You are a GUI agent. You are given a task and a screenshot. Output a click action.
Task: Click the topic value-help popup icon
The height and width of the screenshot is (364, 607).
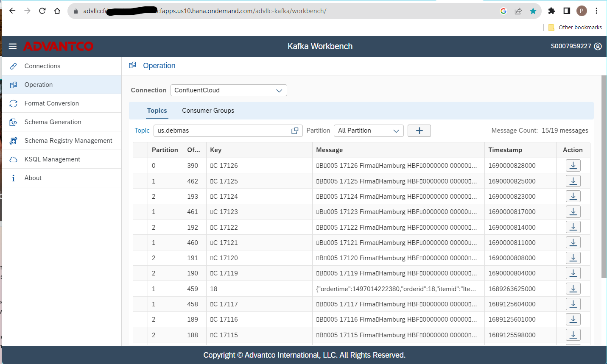click(x=295, y=131)
